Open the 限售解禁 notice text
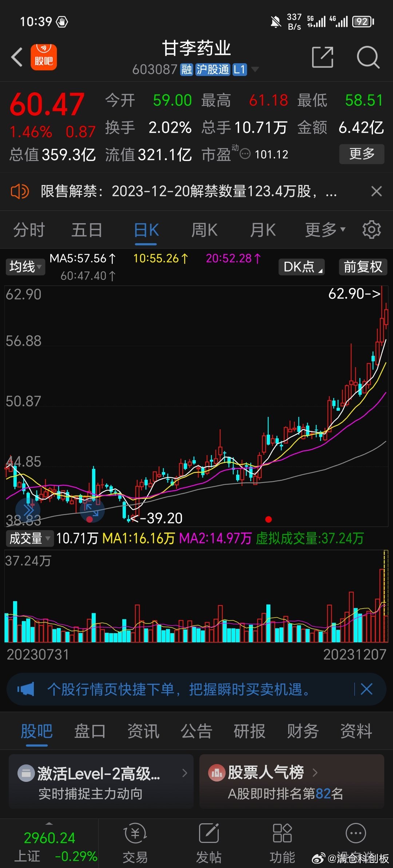Image resolution: width=393 pixels, height=868 pixels. 189,191
